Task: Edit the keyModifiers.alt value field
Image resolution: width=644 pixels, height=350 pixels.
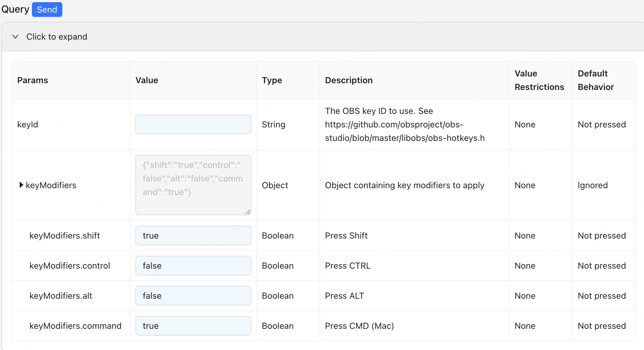Action: 193,296
